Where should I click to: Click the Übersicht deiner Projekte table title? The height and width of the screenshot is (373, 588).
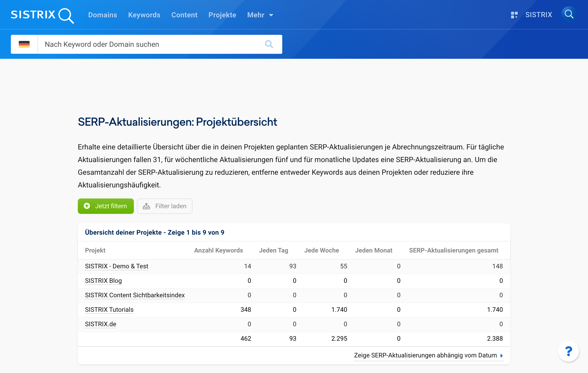coord(154,232)
